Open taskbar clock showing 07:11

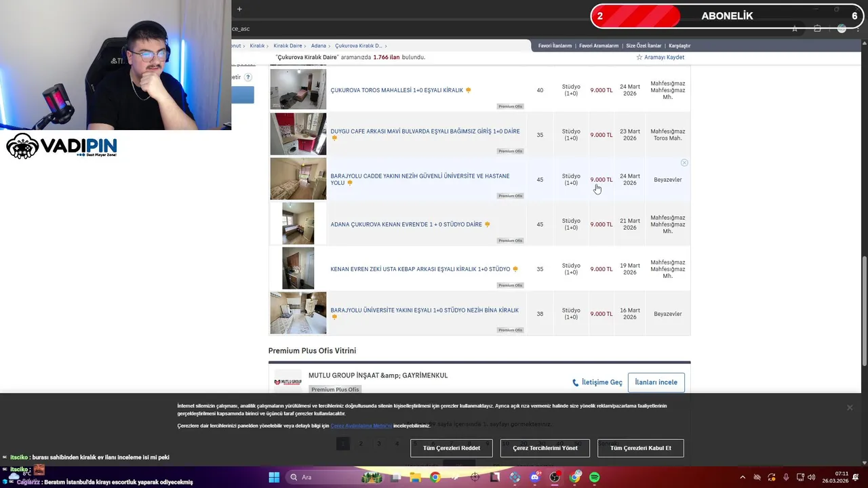tap(835, 477)
